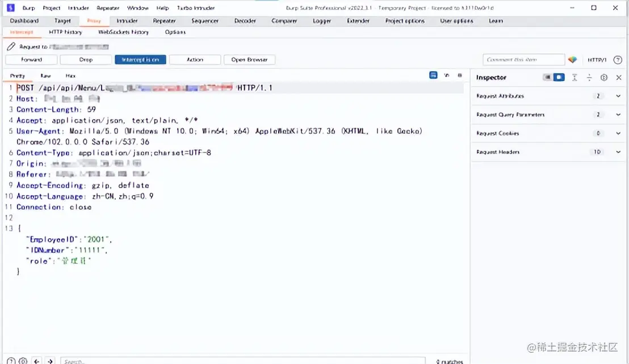Switch to the Sequencer tab

click(x=204, y=21)
